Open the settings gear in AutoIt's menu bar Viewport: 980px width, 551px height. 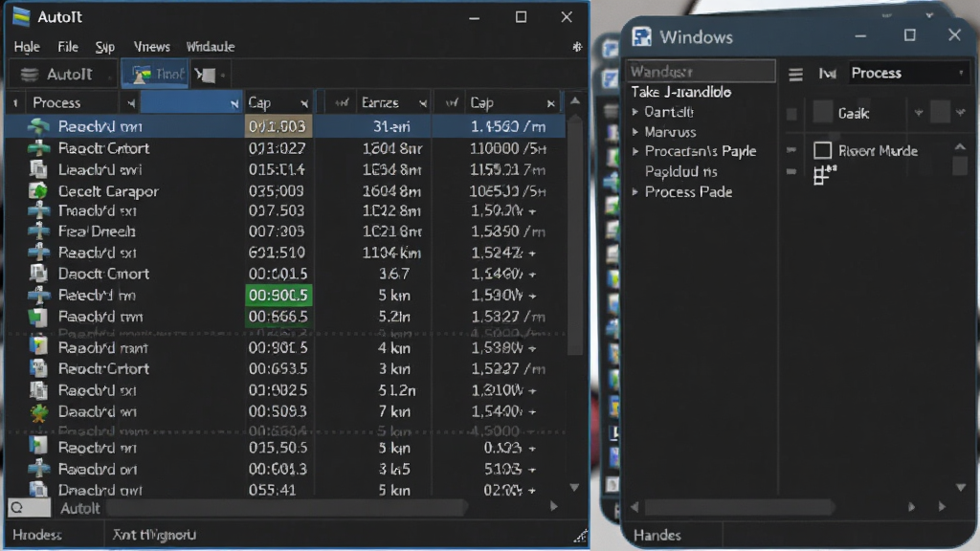click(x=577, y=47)
